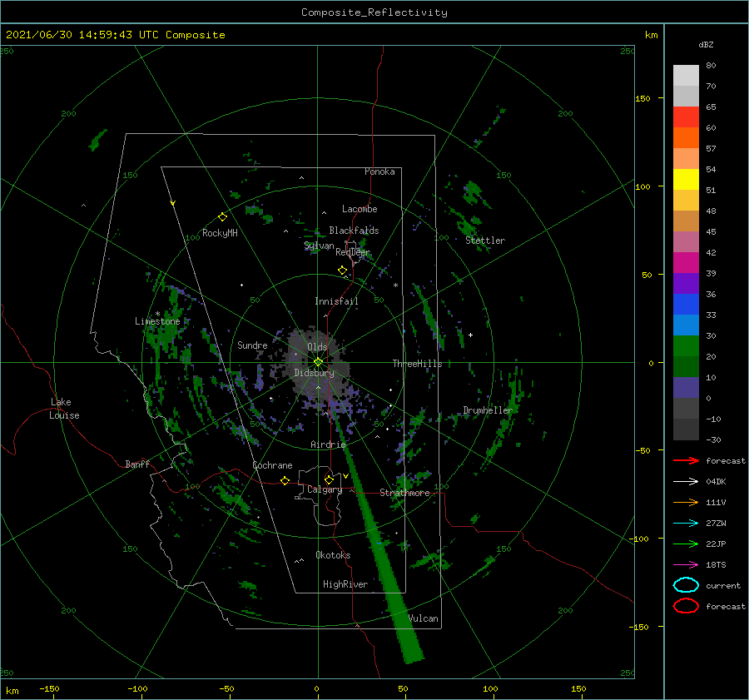749x700 pixels.
Task: Click the yellow diamond marker near Cochrane
Action: pyautogui.click(x=285, y=480)
